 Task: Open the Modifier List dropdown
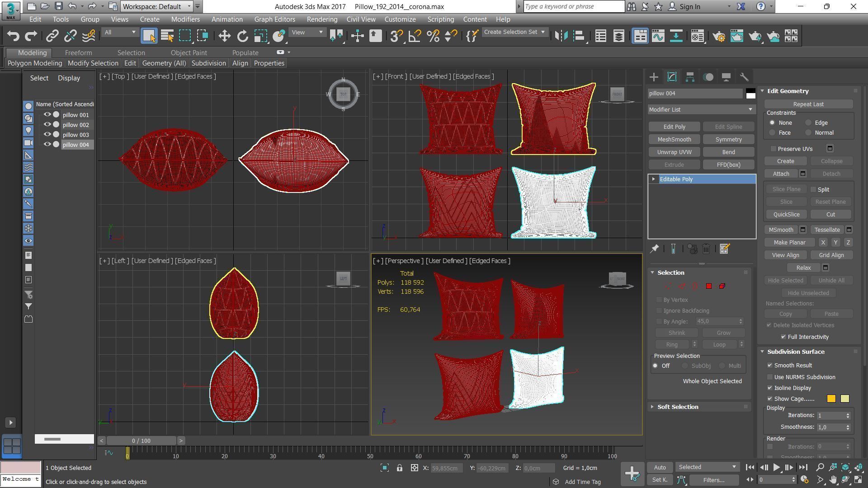click(701, 110)
